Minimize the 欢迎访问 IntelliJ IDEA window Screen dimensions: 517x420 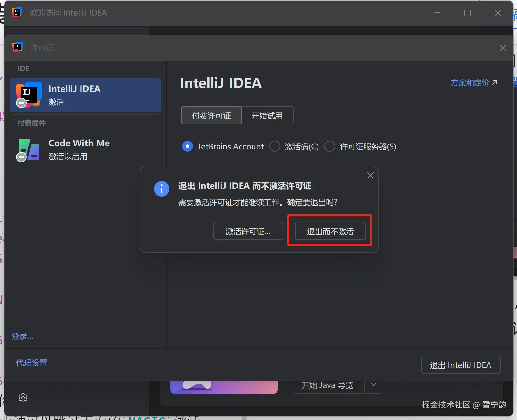tap(437, 13)
